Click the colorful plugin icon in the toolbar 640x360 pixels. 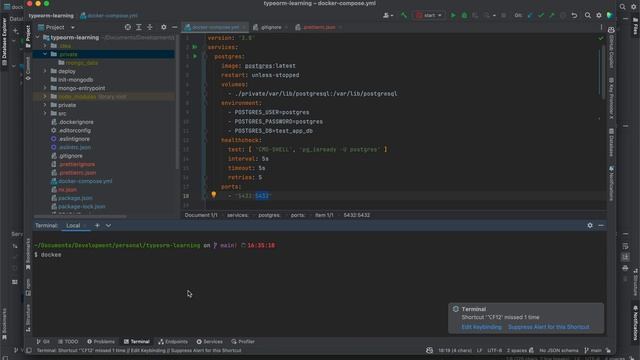click(x=610, y=16)
